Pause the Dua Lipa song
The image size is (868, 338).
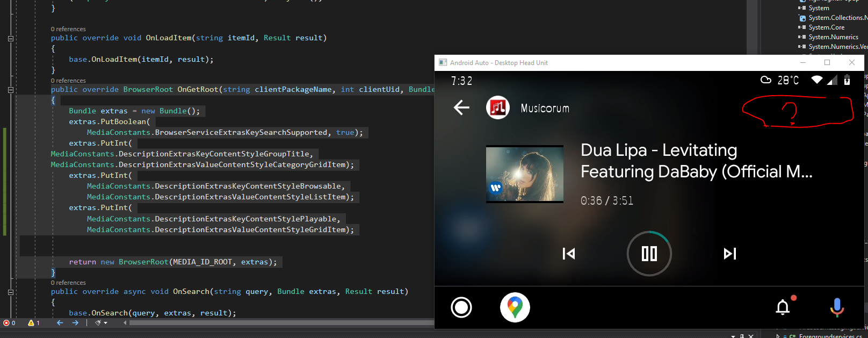click(649, 254)
